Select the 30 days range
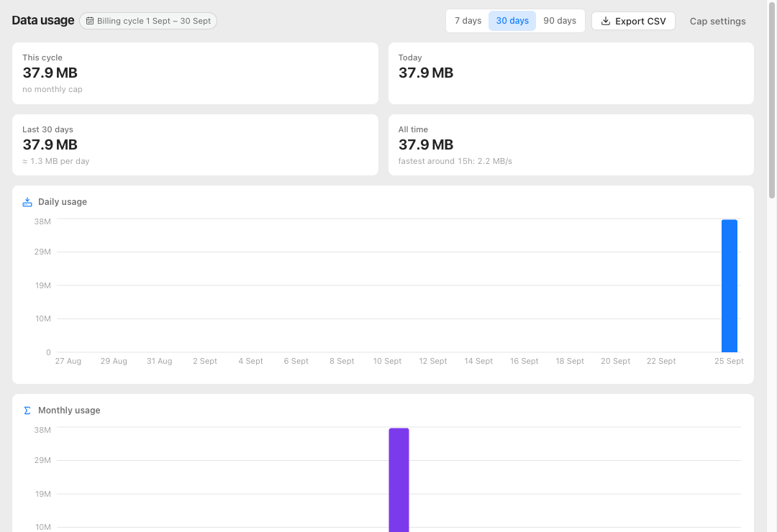 (512, 21)
